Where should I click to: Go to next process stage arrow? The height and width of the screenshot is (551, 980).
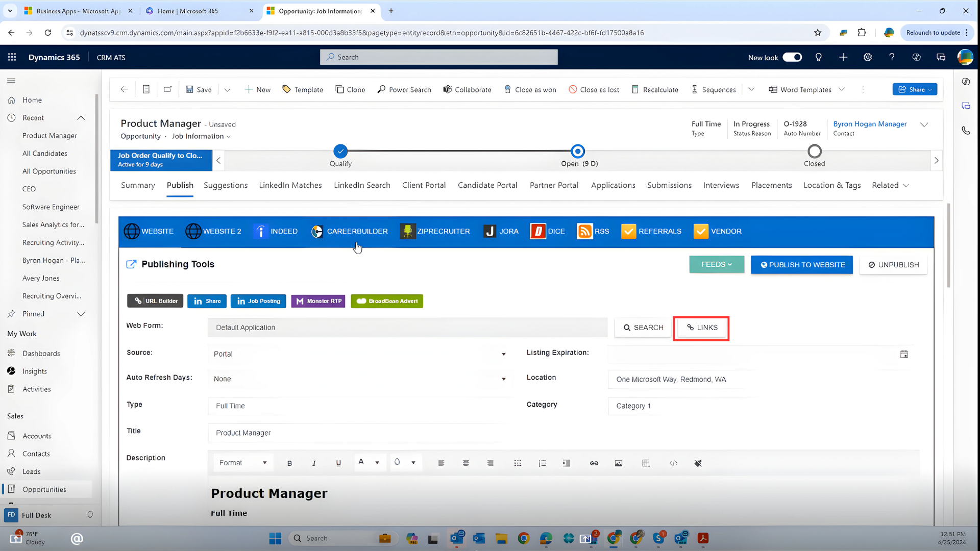[x=936, y=160]
